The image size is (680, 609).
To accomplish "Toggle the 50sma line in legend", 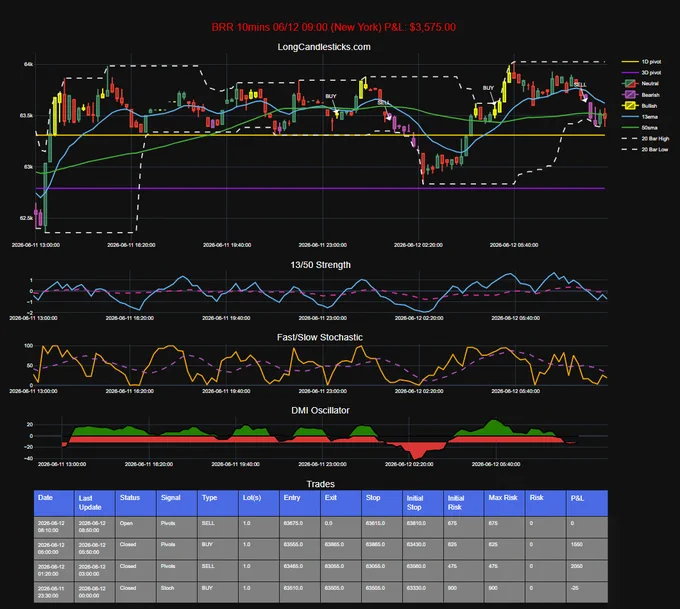I will [x=641, y=128].
